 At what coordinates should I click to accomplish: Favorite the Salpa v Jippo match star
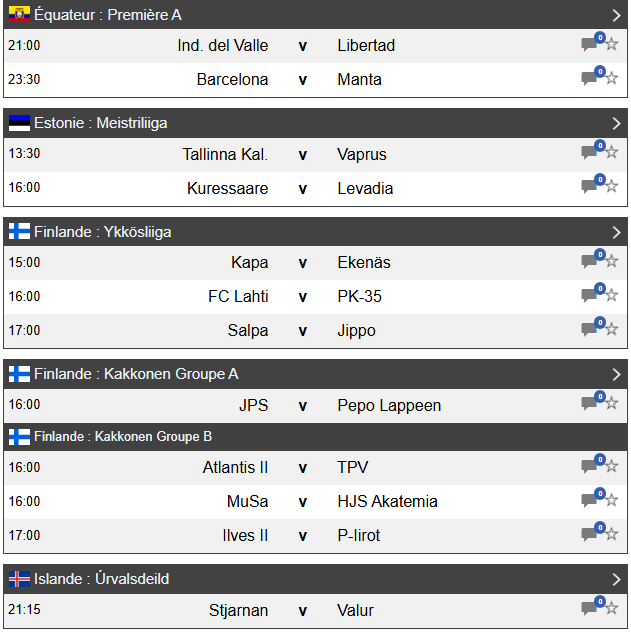[612, 330]
